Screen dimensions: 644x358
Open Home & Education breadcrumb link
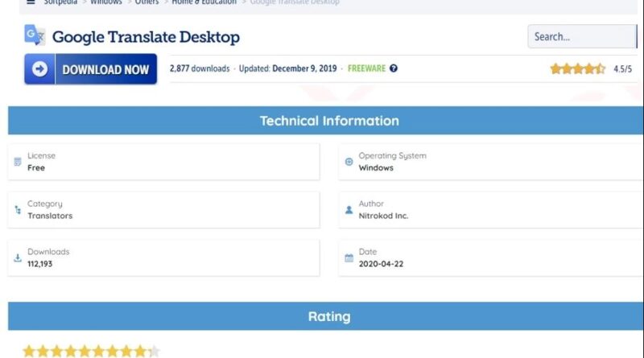tap(204, 2)
